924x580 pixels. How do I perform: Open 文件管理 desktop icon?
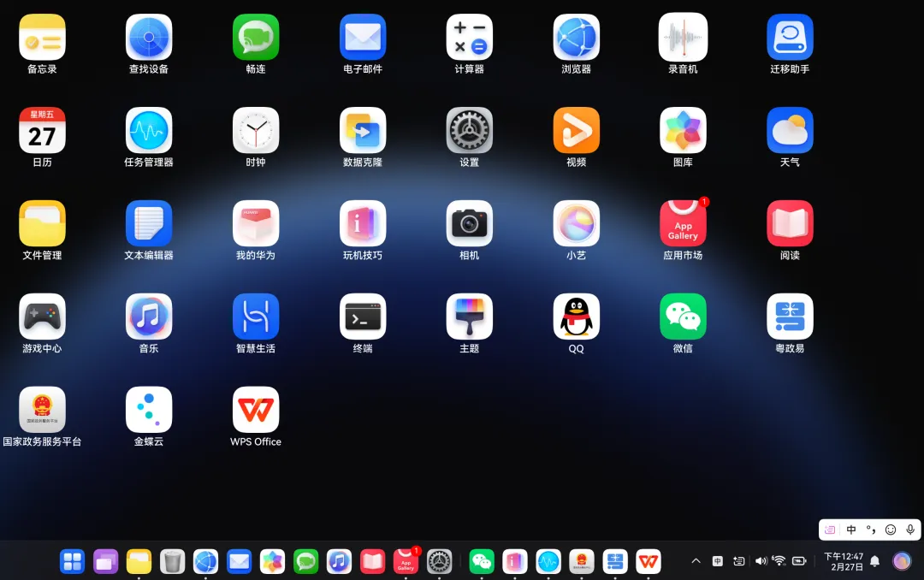pos(42,223)
